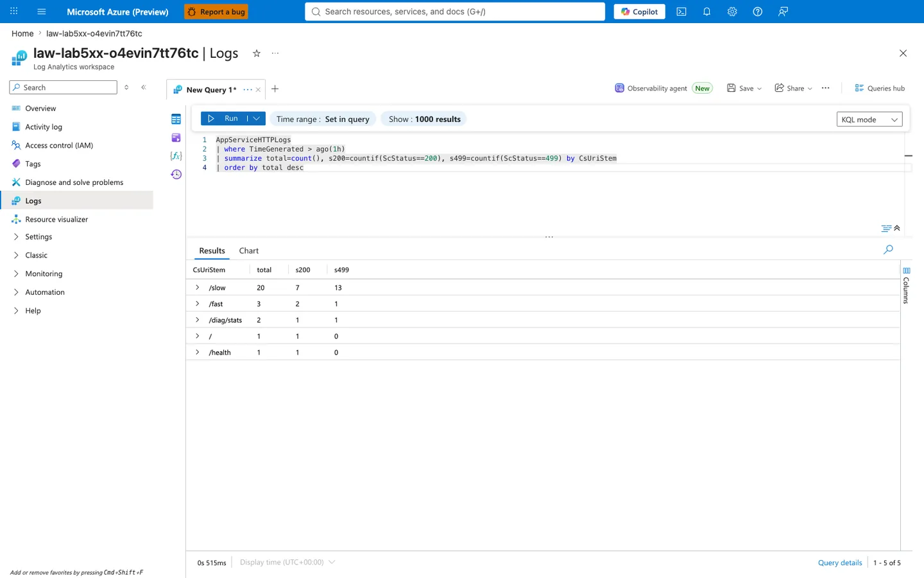Open the query toolbar overflow ellipsis
Image resolution: width=924 pixels, height=578 pixels.
coord(825,88)
